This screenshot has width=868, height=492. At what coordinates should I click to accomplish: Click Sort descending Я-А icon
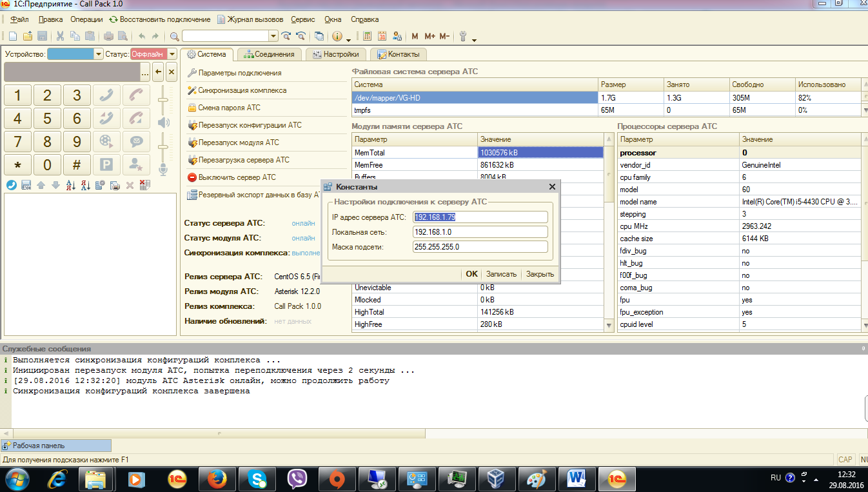(86, 185)
